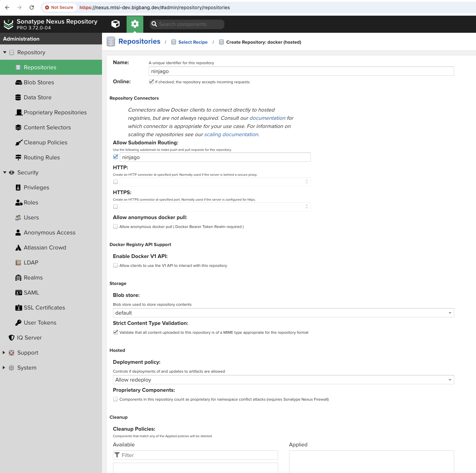Open Anonymous Access settings
This screenshot has width=476, height=473.
(x=51, y=232)
